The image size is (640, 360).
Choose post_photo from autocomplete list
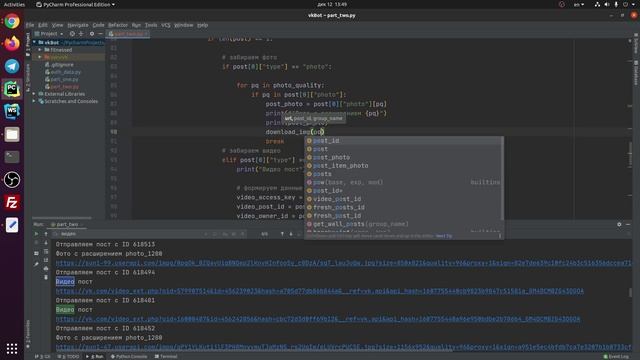click(x=404, y=158)
